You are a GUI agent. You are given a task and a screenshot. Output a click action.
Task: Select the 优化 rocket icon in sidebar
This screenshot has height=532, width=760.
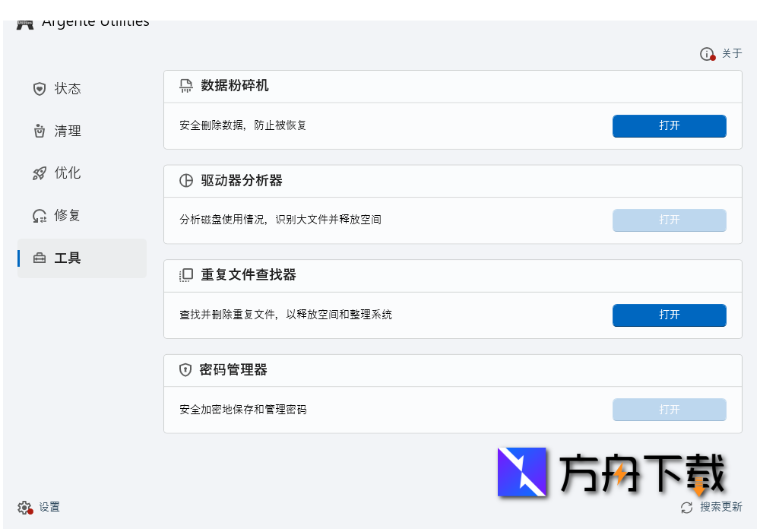[x=39, y=173]
